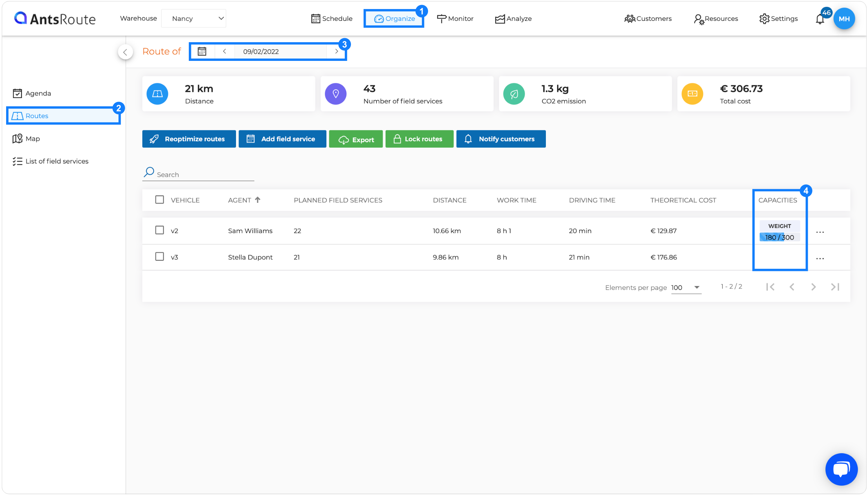Go to previous route date
868x495 pixels.
coord(224,51)
